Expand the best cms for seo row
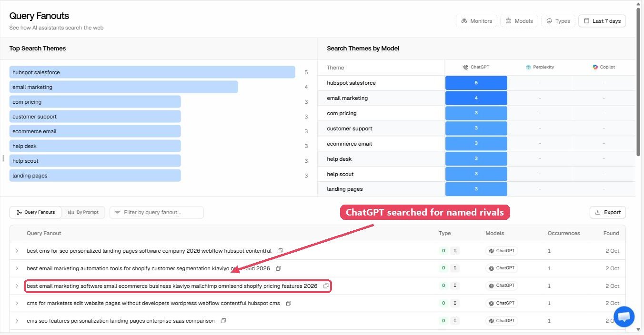Image resolution: width=644 pixels, height=335 pixels. (x=17, y=251)
